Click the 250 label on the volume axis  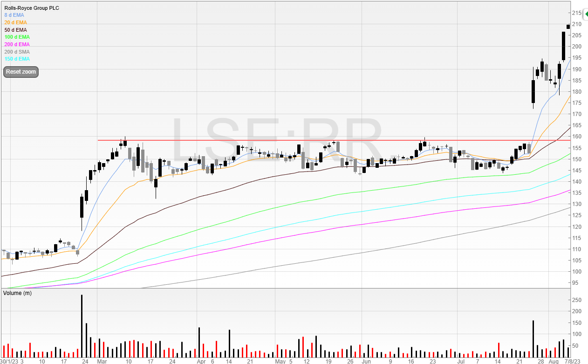576,300
